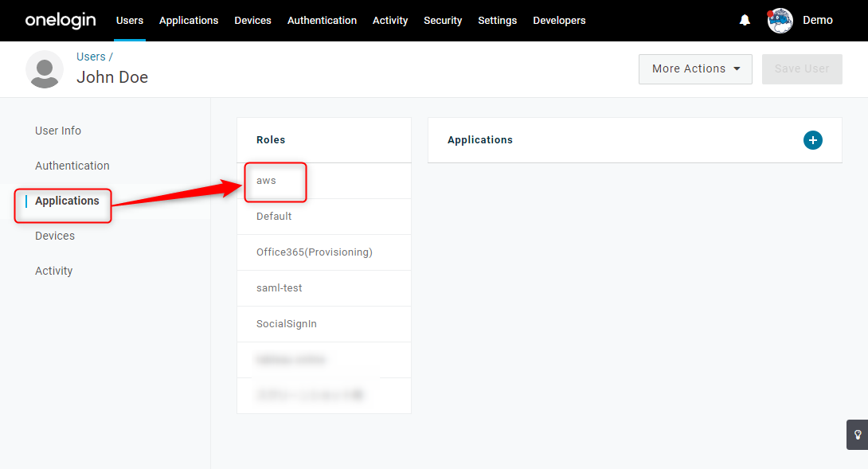The height and width of the screenshot is (469, 868).
Task: Click the Demo account avatar
Action: point(780,21)
